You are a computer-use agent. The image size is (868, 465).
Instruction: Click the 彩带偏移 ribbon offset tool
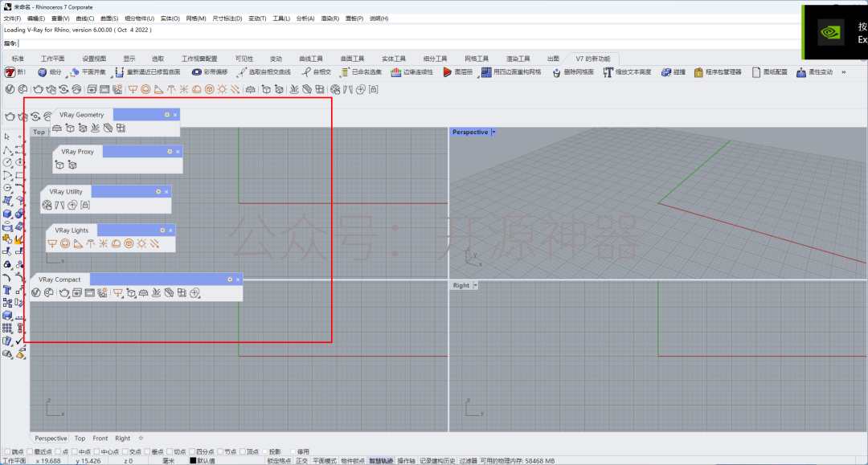209,72
